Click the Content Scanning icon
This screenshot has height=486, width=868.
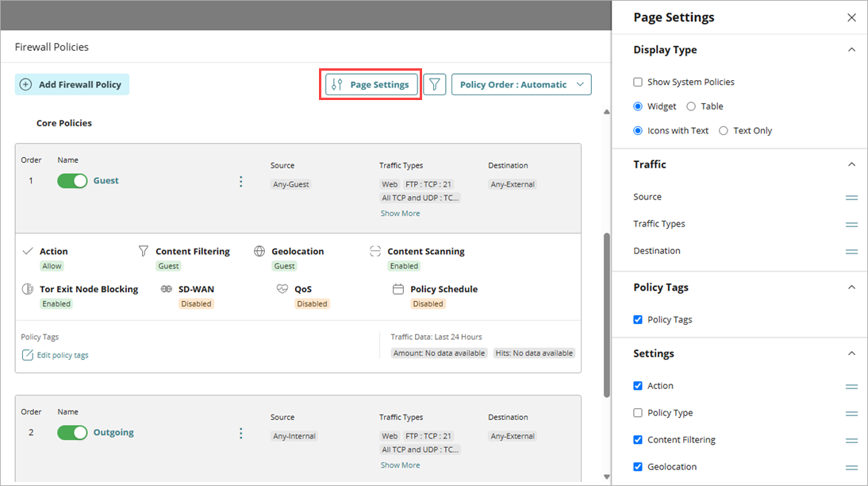375,251
